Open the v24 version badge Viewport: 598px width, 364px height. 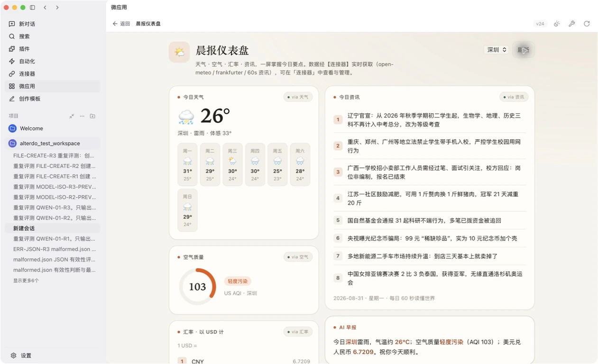540,24
